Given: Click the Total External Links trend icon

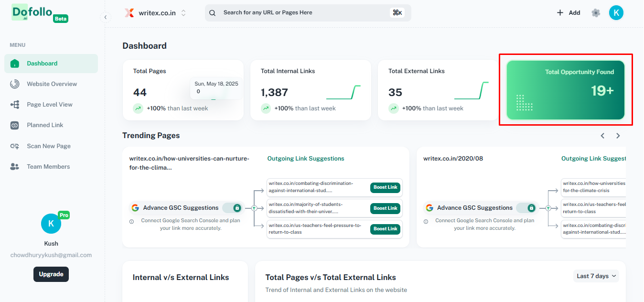Looking at the screenshot, I should tap(393, 108).
